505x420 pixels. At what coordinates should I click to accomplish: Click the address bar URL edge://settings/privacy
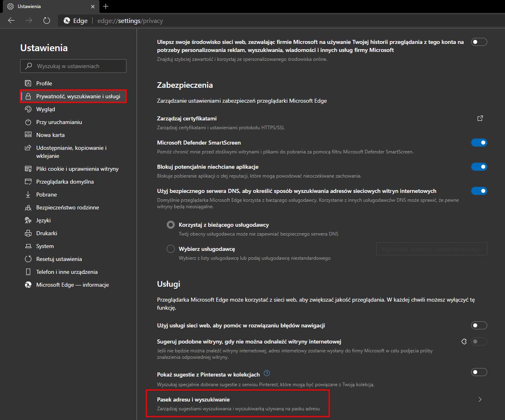(x=130, y=21)
